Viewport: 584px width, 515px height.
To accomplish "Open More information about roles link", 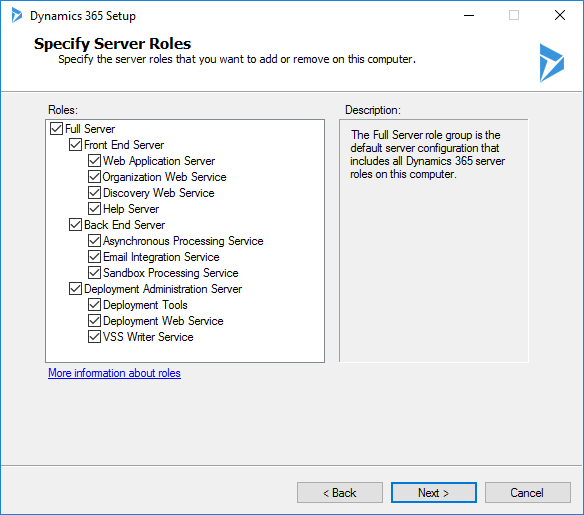I will pos(114,373).
